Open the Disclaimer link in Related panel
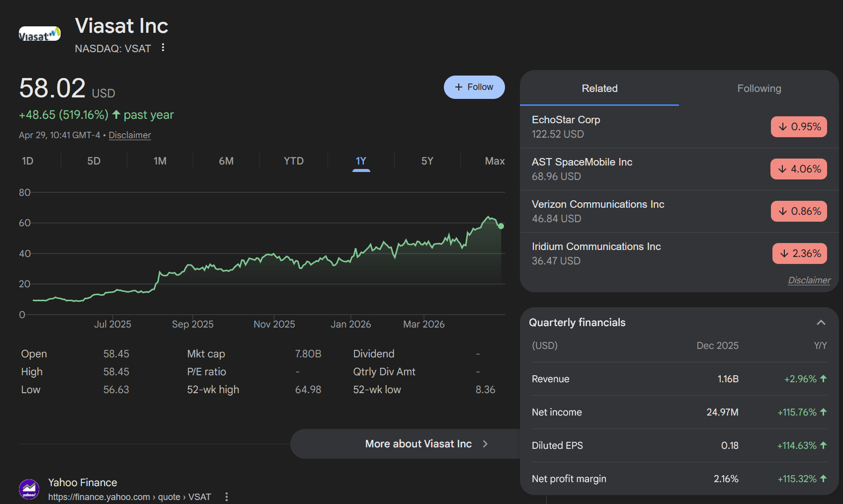Screen dimensions: 843x504 point(809,280)
